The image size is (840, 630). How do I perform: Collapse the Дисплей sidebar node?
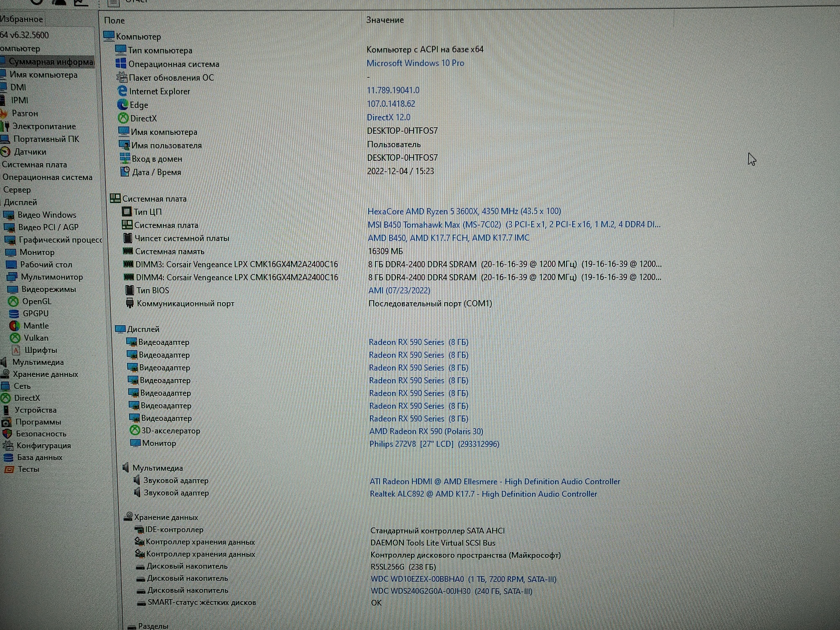coord(20,202)
